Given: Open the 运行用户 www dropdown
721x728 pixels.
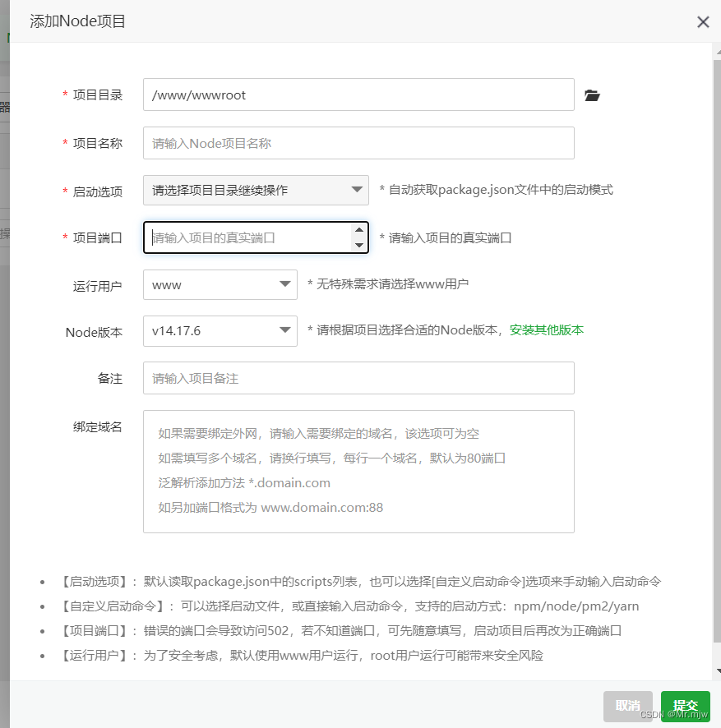Looking at the screenshot, I should point(220,284).
